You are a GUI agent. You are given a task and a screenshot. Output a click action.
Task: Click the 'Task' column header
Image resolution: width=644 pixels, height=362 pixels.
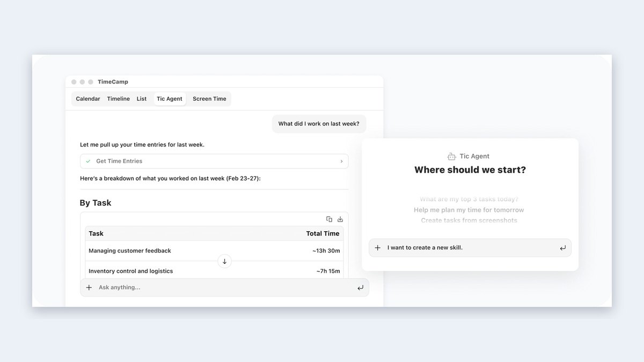click(96, 233)
